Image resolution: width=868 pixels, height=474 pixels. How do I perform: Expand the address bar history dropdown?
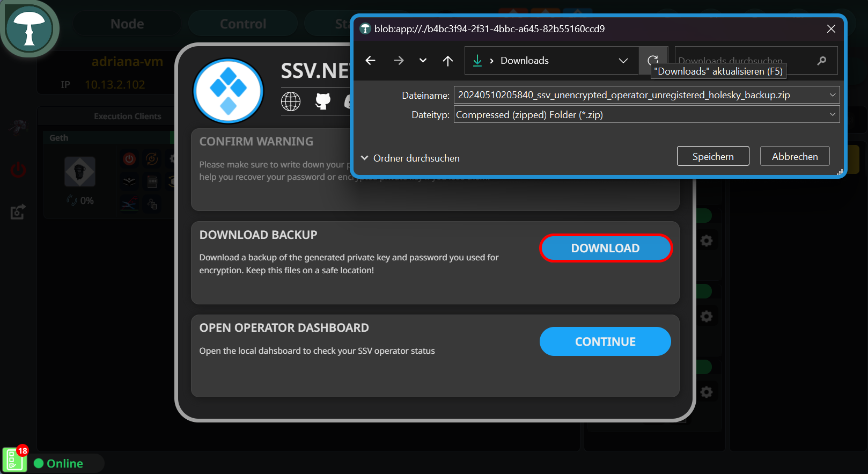pos(623,61)
